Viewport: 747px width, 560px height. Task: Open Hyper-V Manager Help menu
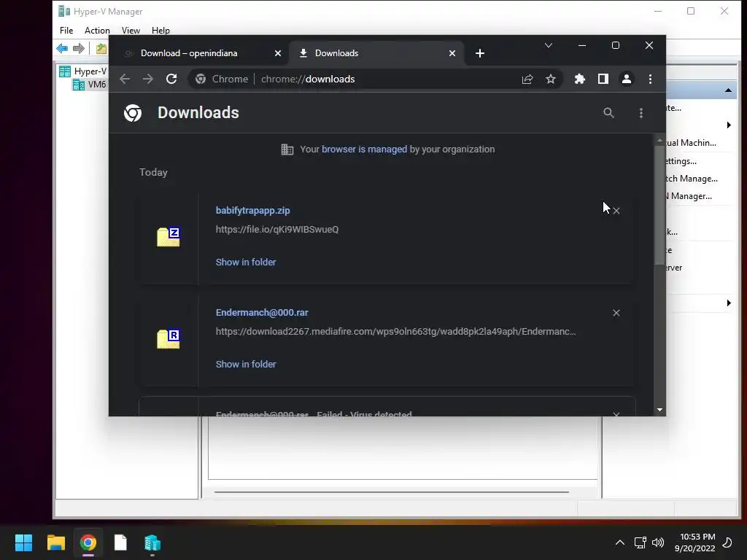coord(160,30)
